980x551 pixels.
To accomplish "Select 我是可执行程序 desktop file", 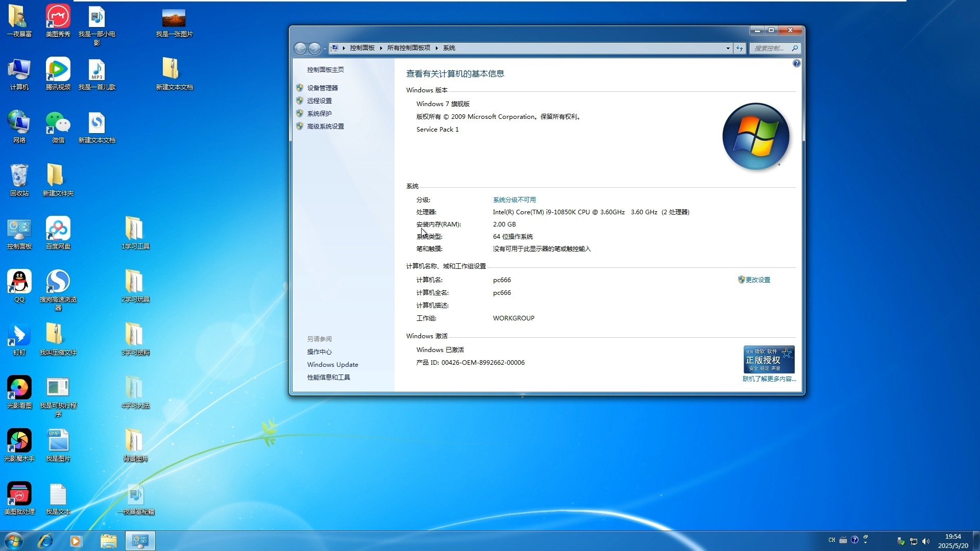I will pos(58,397).
